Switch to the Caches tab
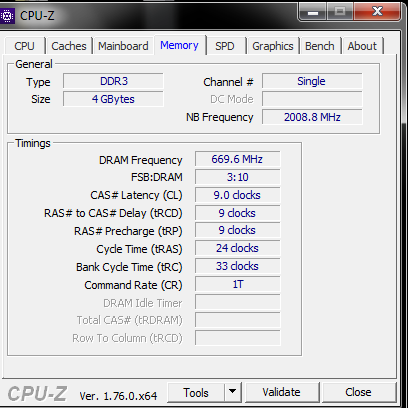This screenshot has width=408, height=408. [x=69, y=46]
